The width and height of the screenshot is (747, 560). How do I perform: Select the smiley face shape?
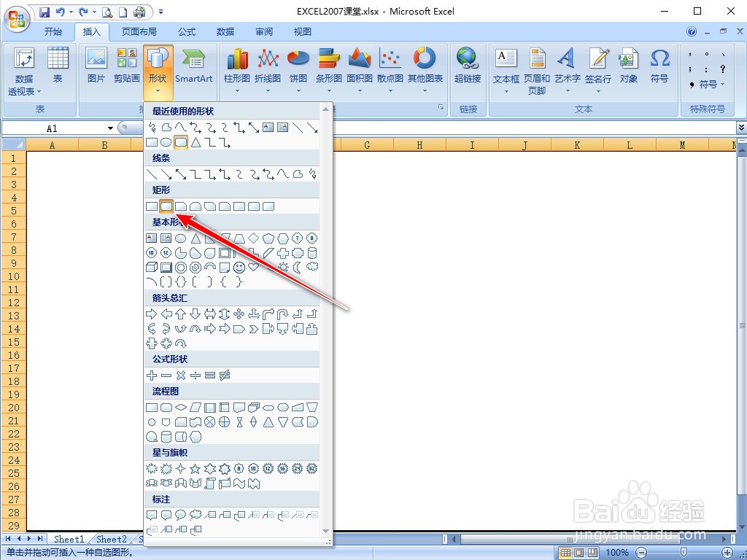click(239, 267)
